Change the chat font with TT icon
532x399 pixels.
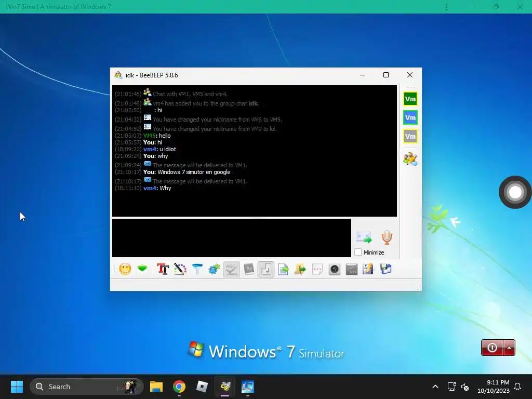click(163, 269)
